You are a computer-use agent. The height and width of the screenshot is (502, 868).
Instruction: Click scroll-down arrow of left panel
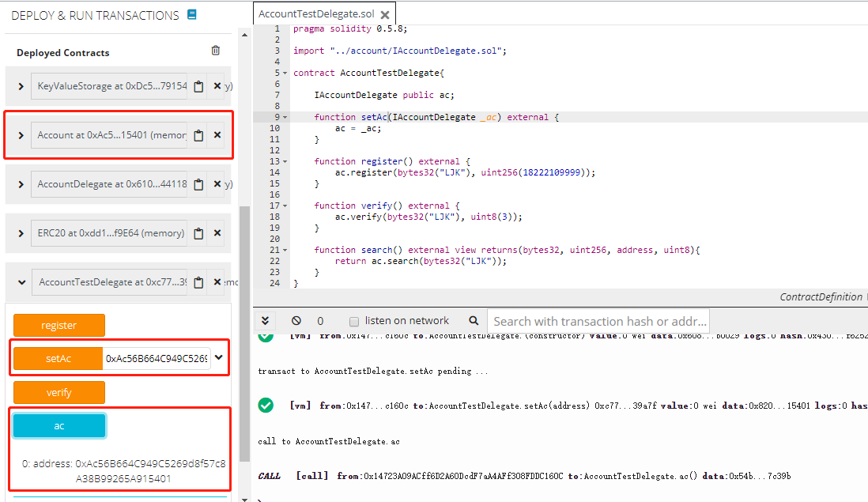(x=244, y=499)
